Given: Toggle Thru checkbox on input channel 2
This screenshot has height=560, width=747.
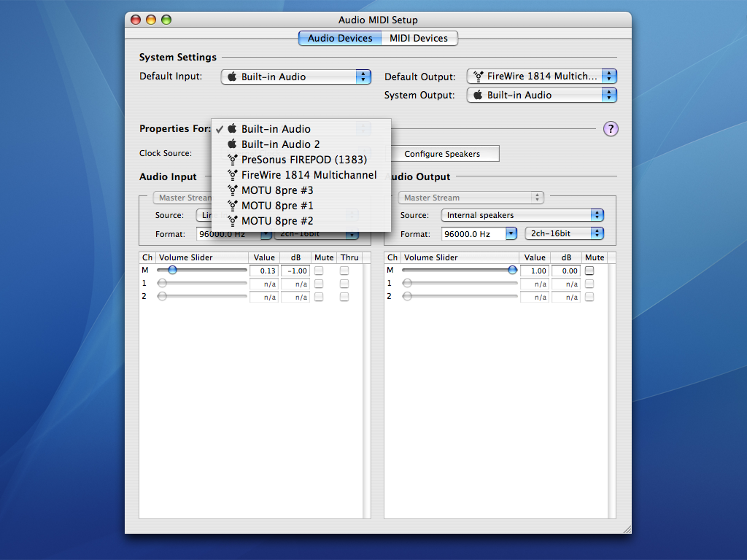Looking at the screenshot, I should 344,297.
